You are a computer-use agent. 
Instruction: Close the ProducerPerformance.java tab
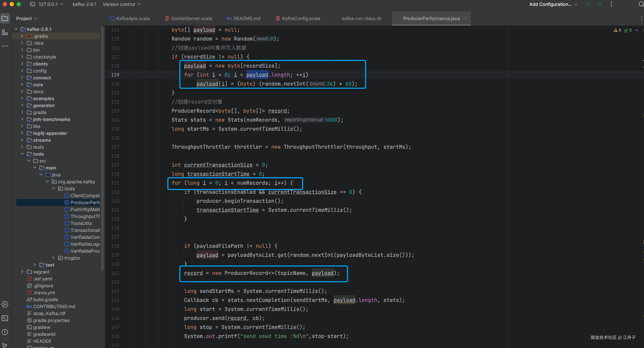click(x=465, y=19)
